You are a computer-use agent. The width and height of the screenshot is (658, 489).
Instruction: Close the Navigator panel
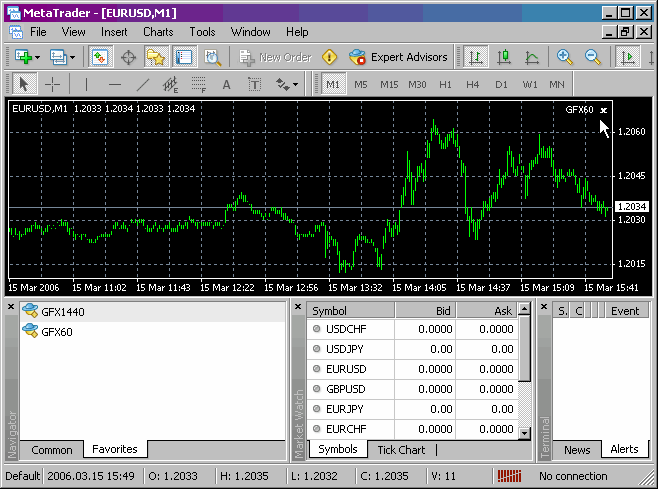click(11, 307)
